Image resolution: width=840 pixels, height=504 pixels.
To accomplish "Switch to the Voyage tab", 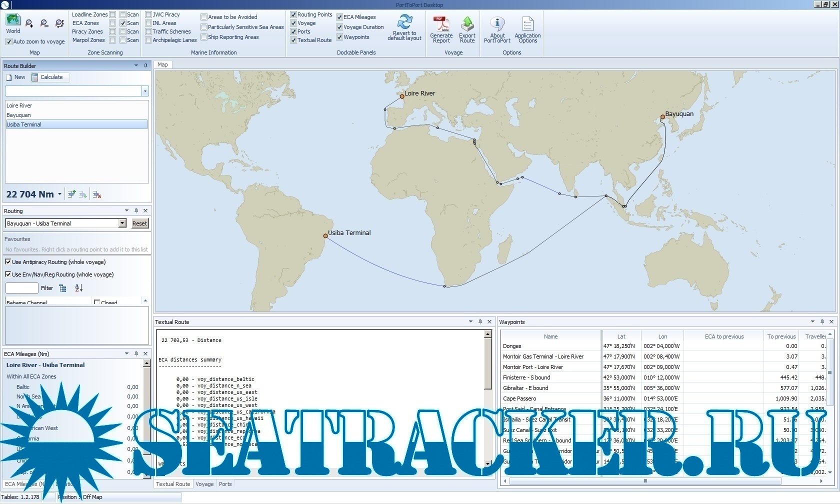I will pos(204,483).
